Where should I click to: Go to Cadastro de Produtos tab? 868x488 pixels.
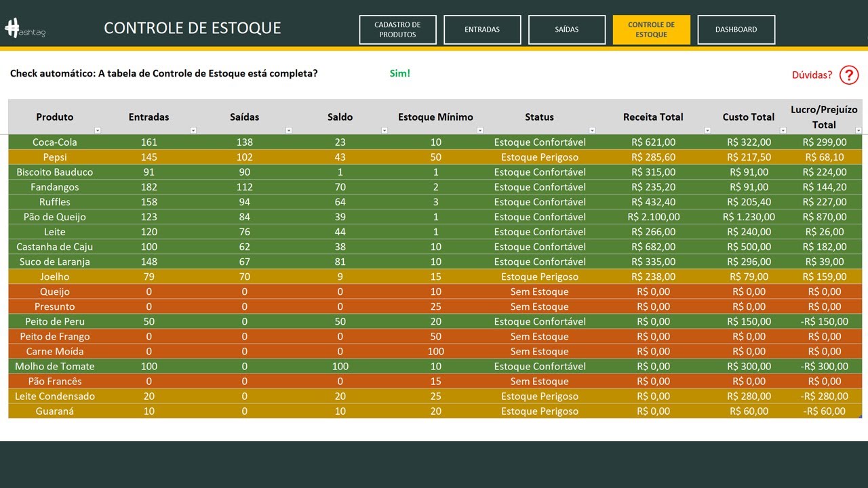point(397,30)
